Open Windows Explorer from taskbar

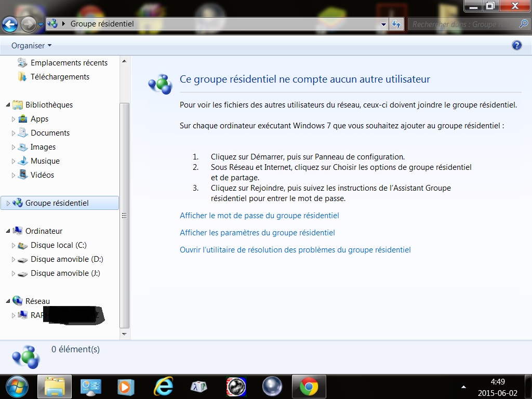pyautogui.click(x=54, y=387)
